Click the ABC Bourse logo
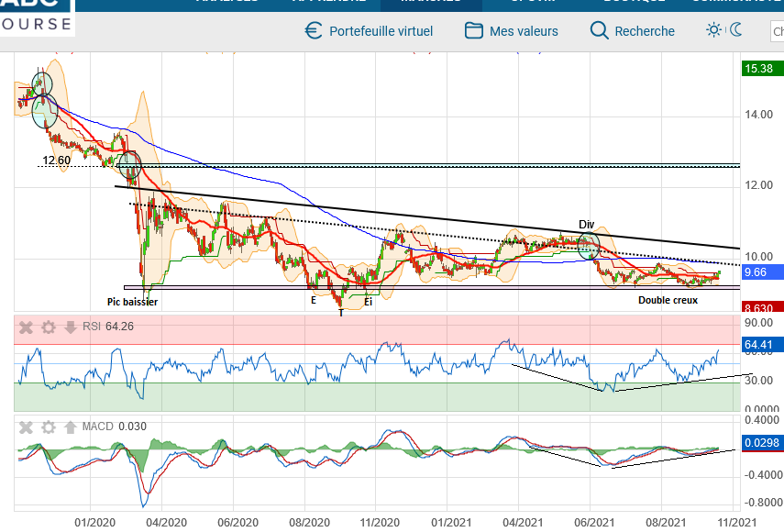The image size is (784, 532). (x=37, y=17)
